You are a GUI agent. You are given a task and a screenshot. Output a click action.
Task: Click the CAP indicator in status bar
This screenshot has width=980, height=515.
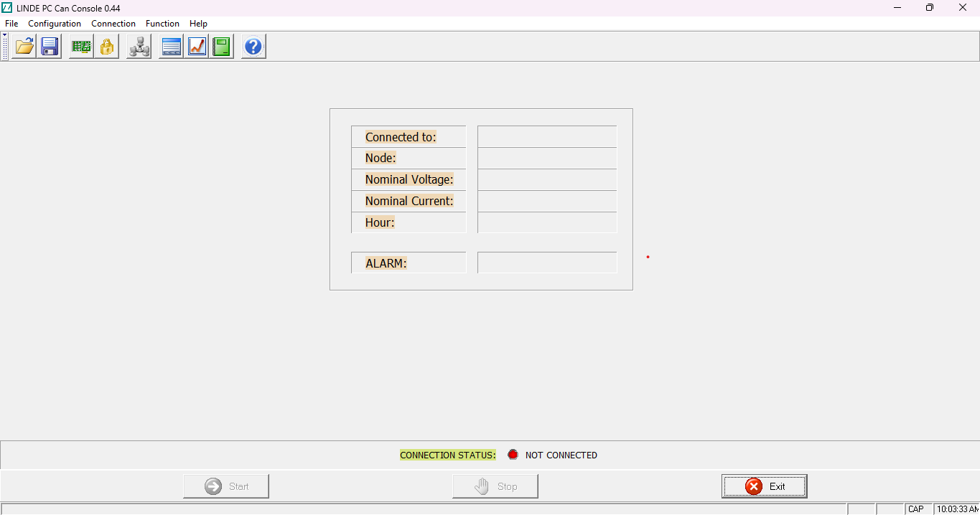coord(916,509)
